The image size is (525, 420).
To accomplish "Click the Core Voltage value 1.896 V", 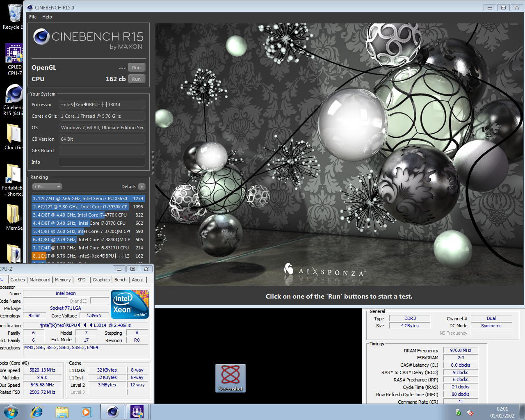I will (94, 315).
